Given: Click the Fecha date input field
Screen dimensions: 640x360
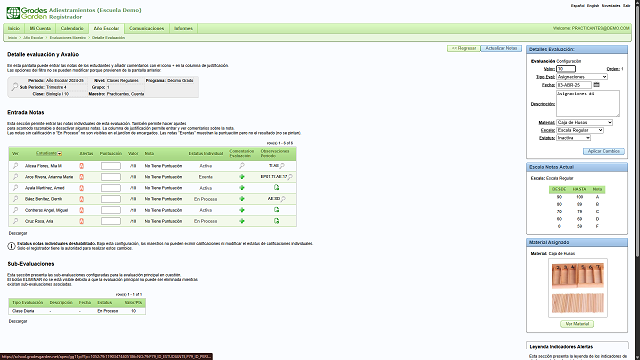Looking at the screenshot, I should 574,85.
